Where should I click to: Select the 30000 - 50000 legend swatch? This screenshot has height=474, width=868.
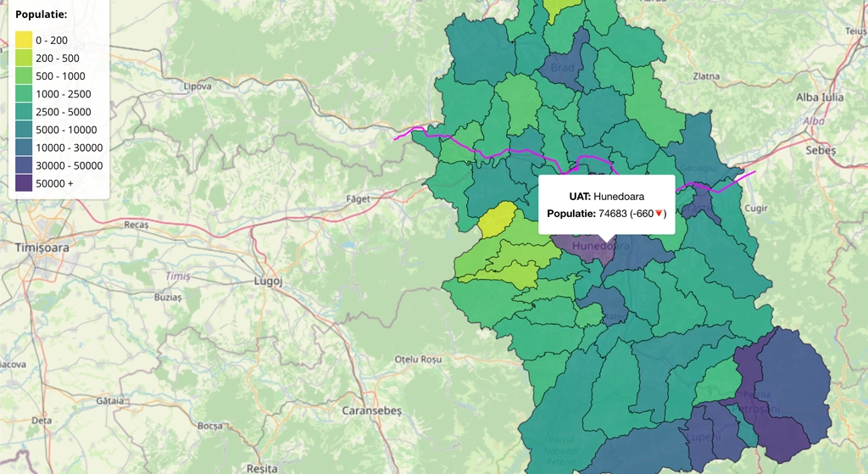(24, 165)
